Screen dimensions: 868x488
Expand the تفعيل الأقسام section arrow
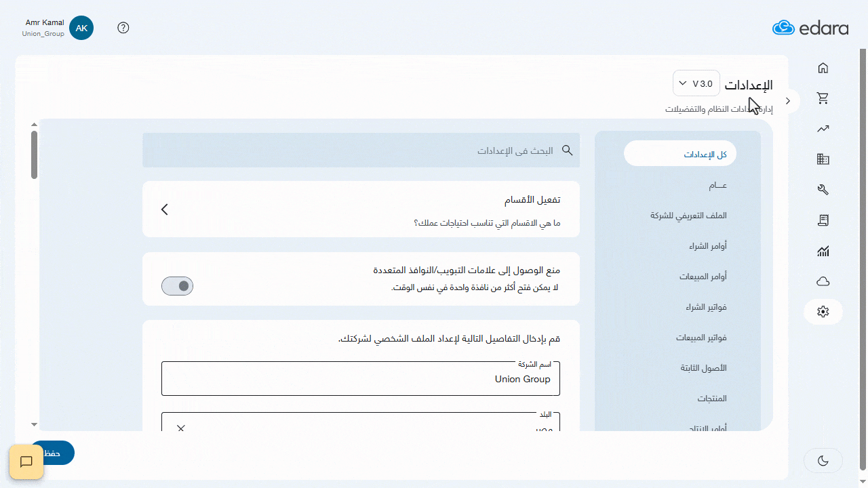point(165,209)
